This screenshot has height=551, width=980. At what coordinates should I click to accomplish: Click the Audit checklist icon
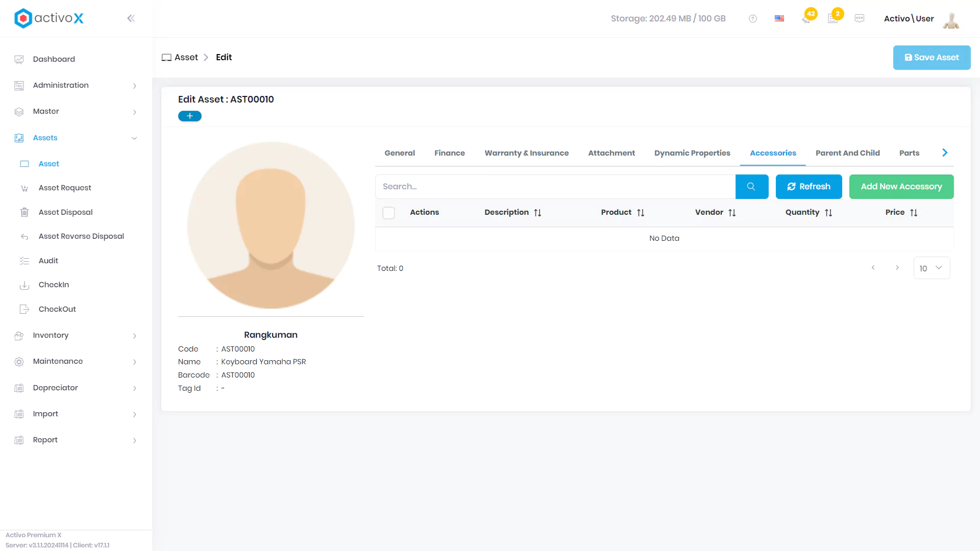coord(24,261)
